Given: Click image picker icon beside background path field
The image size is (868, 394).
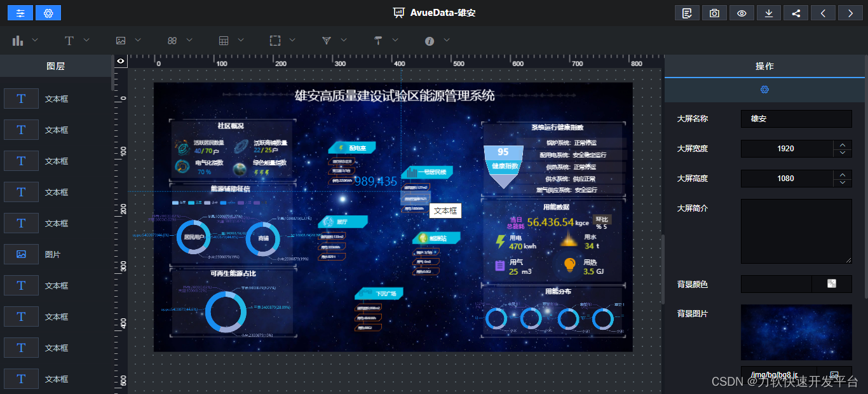Looking at the screenshot, I should [834, 375].
